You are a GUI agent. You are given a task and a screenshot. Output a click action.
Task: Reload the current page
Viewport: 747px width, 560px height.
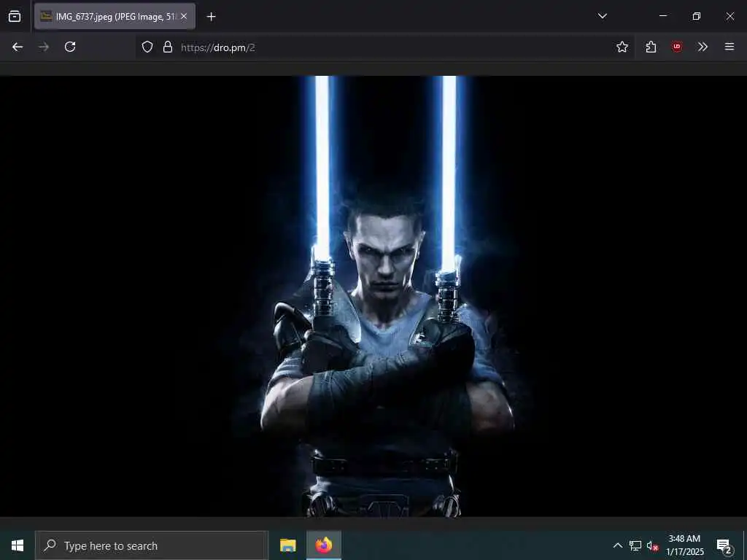pos(70,47)
